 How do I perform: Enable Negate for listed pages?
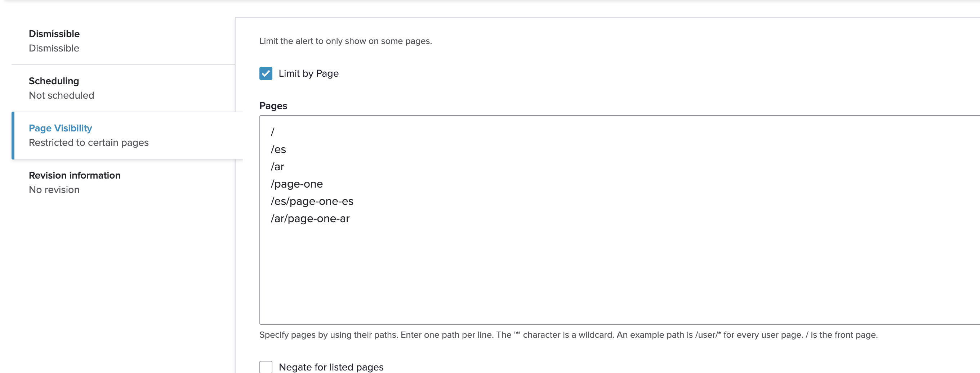[266, 367]
